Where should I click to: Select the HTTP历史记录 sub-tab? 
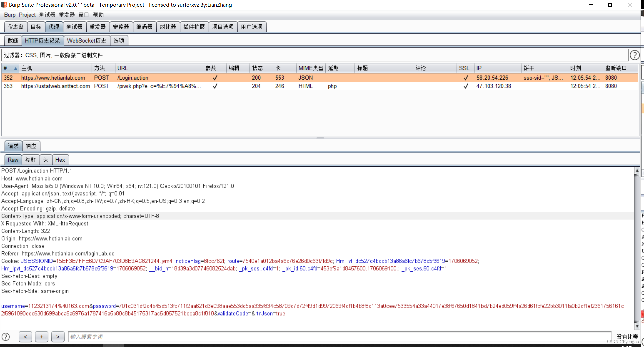click(42, 41)
